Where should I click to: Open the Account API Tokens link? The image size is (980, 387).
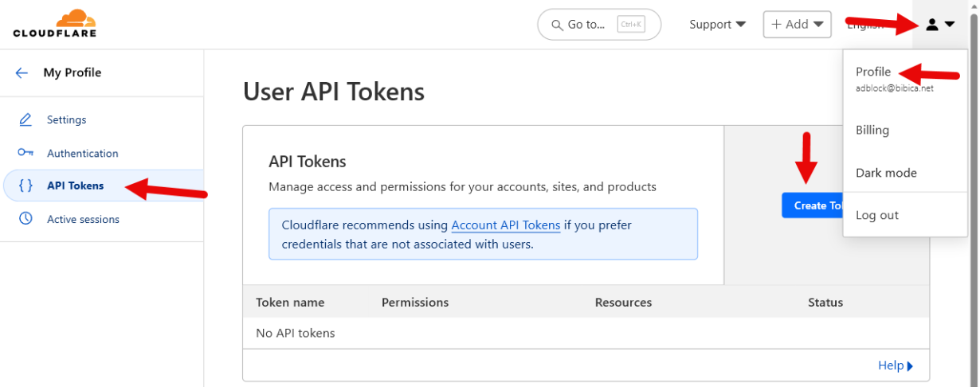click(506, 225)
